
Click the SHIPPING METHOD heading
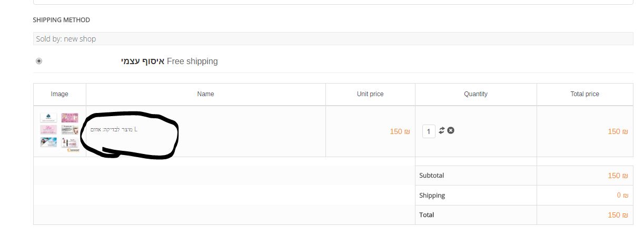(x=61, y=20)
